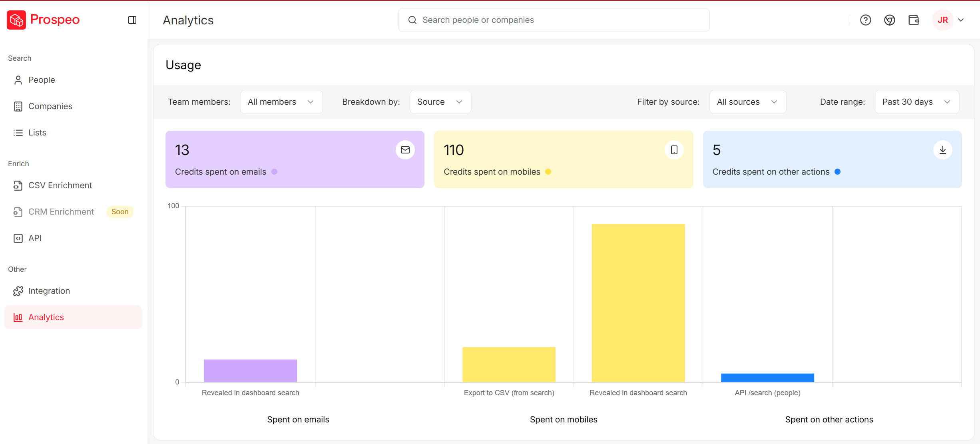The image size is (980, 444).
Task: Open the Breakdown by Source dropdown
Action: click(440, 102)
